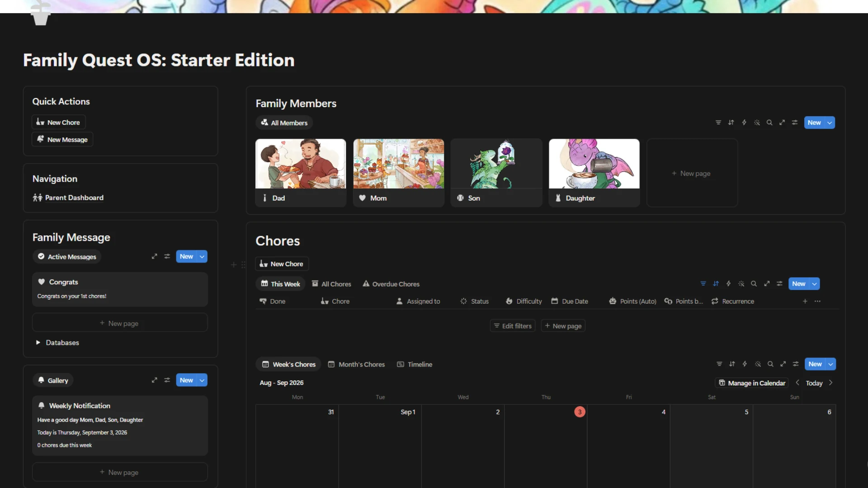Click Manage in Calendar button

click(752, 383)
